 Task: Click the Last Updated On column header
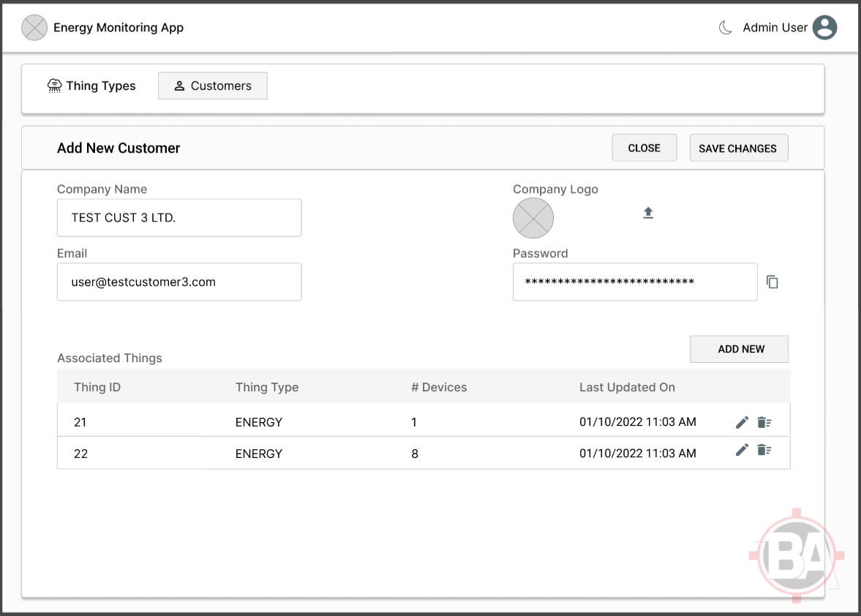(x=627, y=387)
